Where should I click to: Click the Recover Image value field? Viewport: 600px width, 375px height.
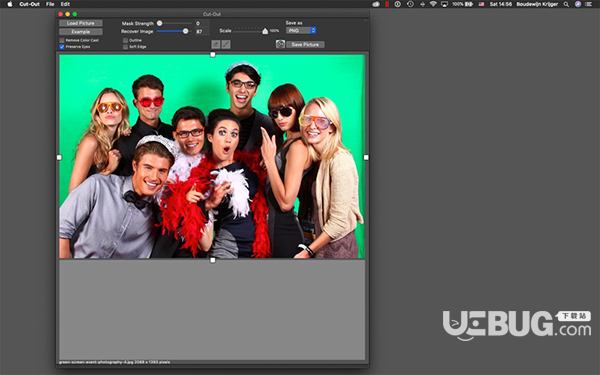click(x=202, y=32)
